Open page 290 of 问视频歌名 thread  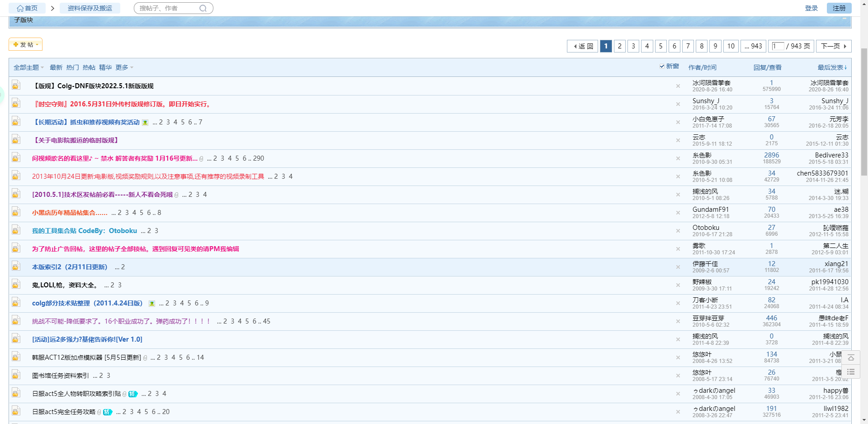(x=259, y=158)
